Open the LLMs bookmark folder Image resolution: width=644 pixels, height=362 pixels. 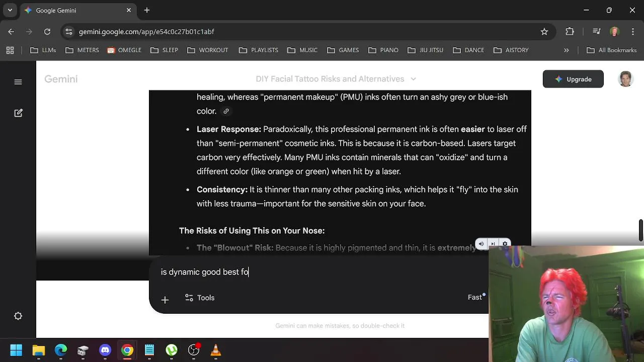pyautogui.click(x=43, y=50)
